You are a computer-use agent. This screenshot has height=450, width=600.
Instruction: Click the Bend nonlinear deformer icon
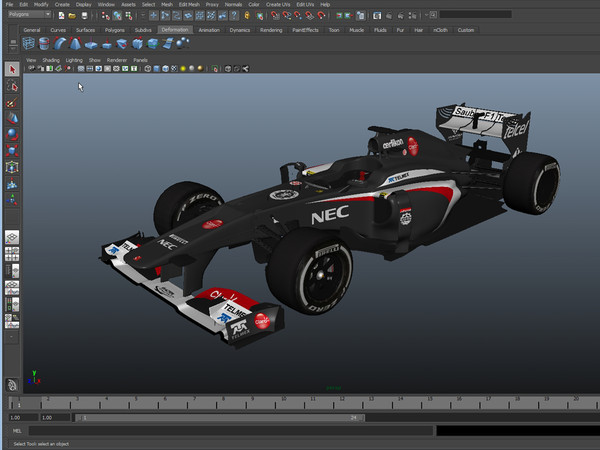pos(59,44)
